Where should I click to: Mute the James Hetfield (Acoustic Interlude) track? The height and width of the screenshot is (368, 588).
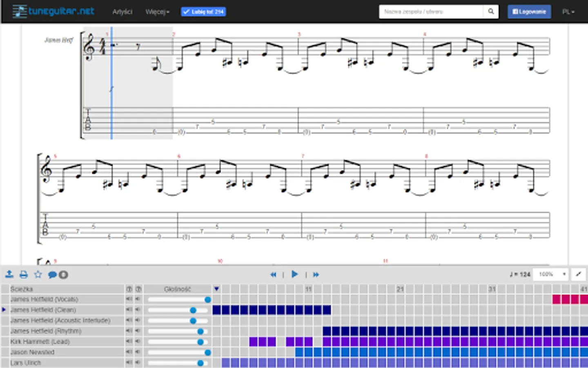coord(138,321)
